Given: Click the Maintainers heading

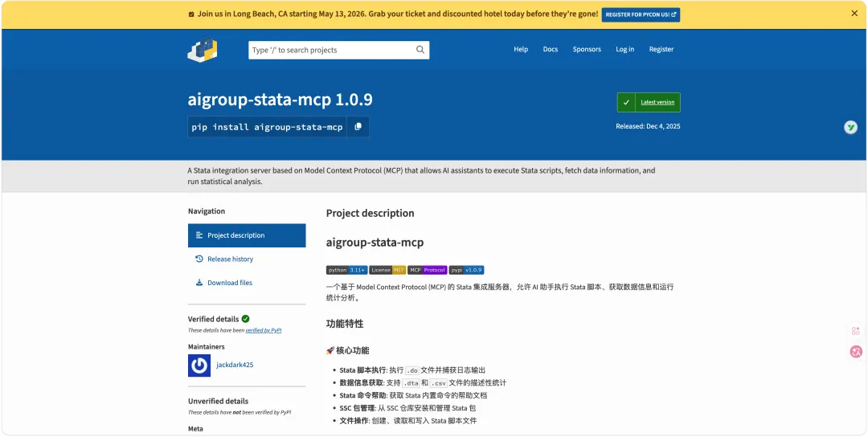Looking at the screenshot, I should click(x=206, y=347).
